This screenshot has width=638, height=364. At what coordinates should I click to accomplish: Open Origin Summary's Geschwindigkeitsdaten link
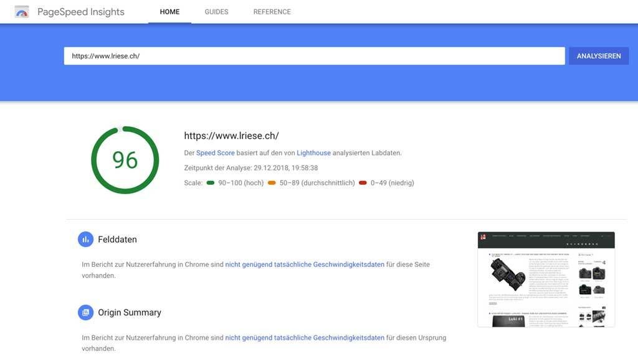(x=305, y=338)
